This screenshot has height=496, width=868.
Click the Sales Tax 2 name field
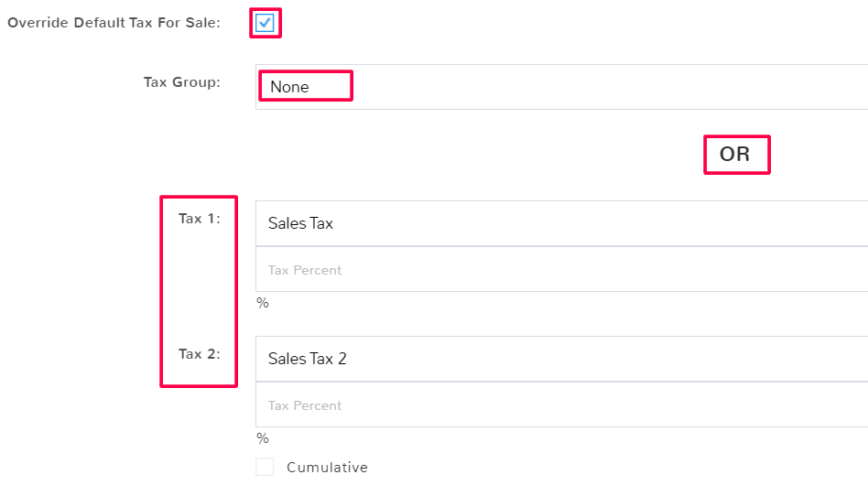(308, 359)
